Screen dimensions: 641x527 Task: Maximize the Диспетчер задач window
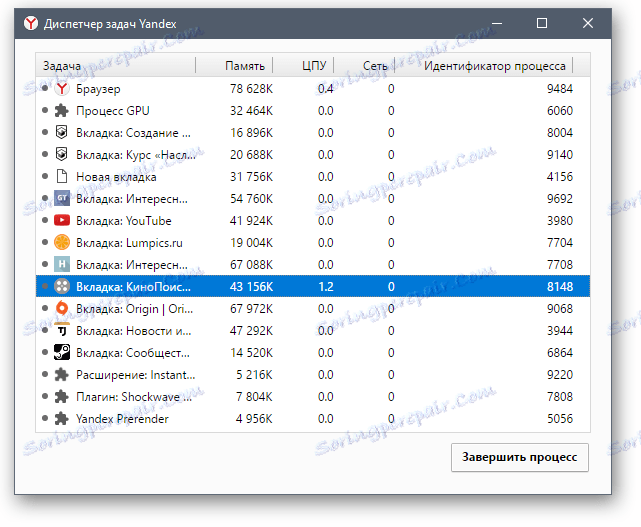(542, 23)
